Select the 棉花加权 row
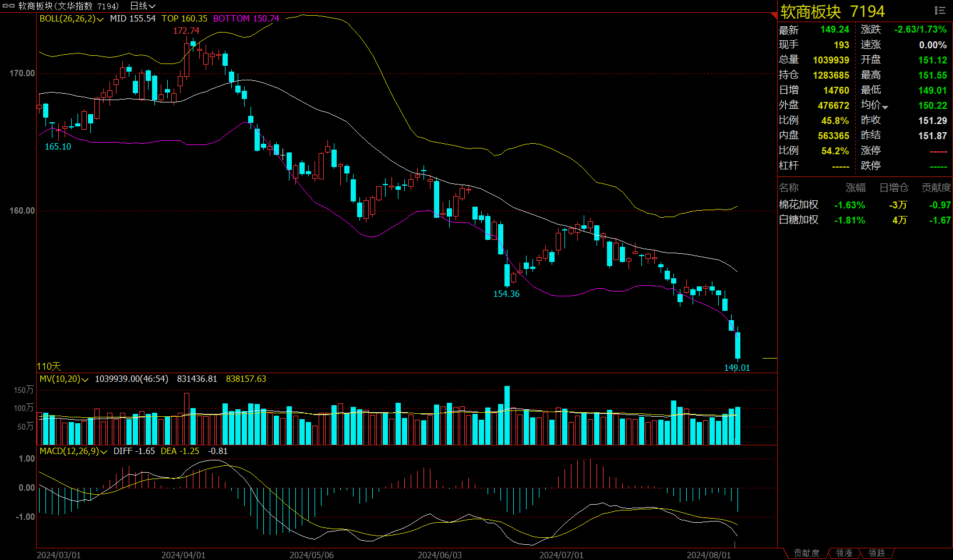 (799, 205)
